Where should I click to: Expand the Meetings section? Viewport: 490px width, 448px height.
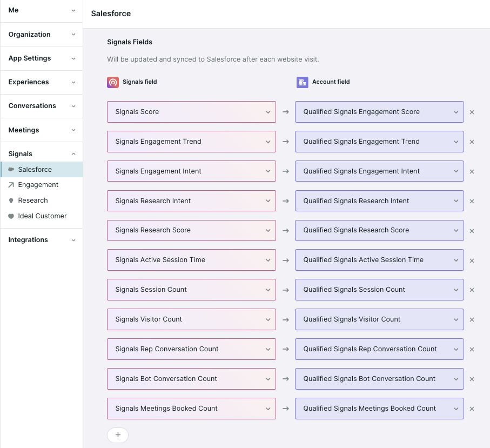42,130
